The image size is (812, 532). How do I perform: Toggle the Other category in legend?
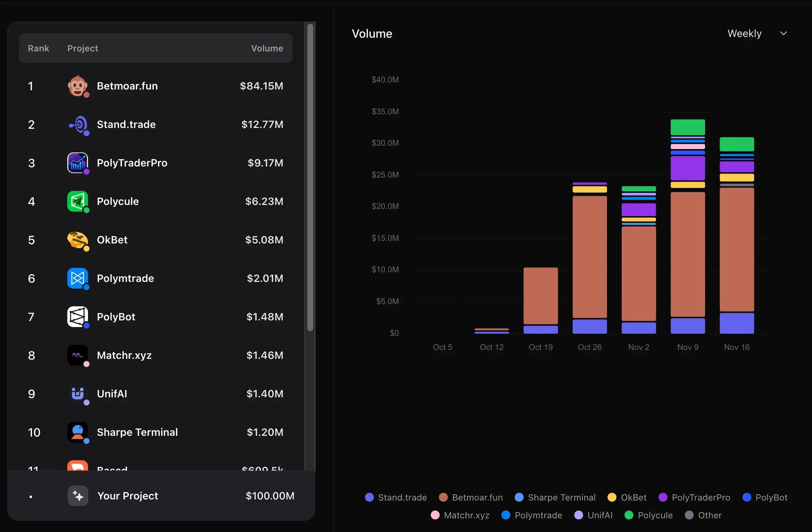click(703, 515)
